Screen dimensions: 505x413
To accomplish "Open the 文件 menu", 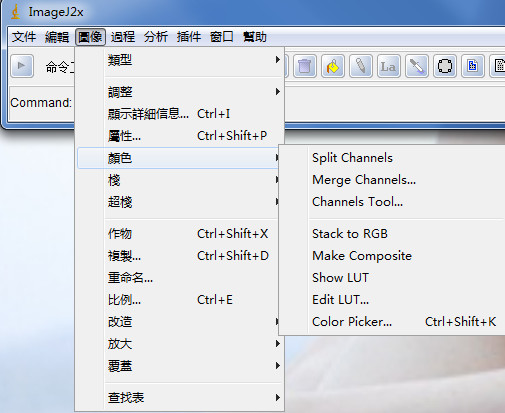I will 24,37.
